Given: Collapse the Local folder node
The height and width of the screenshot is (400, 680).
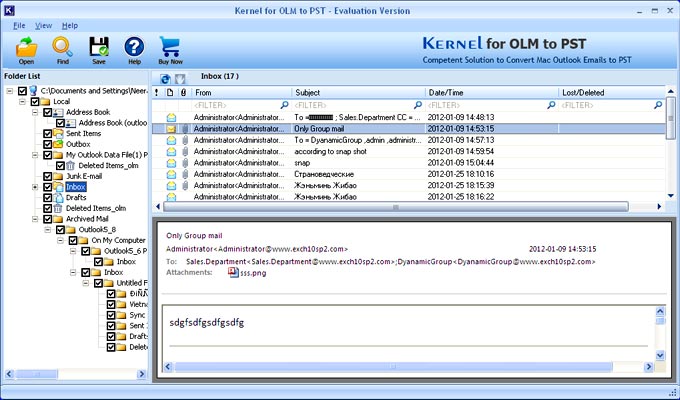Looking at the screenshot, I should [23, 102].
